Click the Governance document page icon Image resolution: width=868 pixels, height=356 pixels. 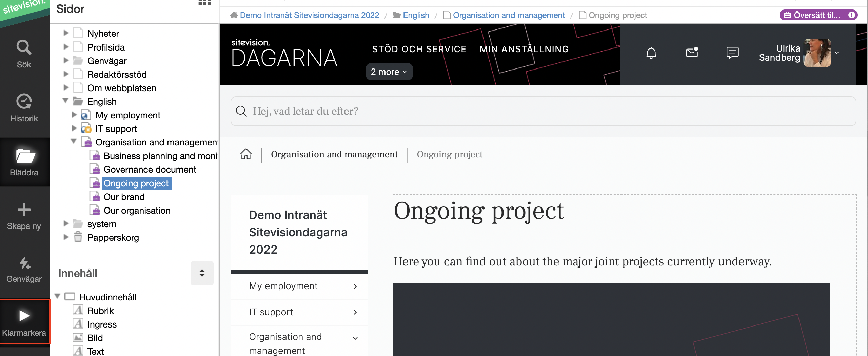click(x=95, y=169)
